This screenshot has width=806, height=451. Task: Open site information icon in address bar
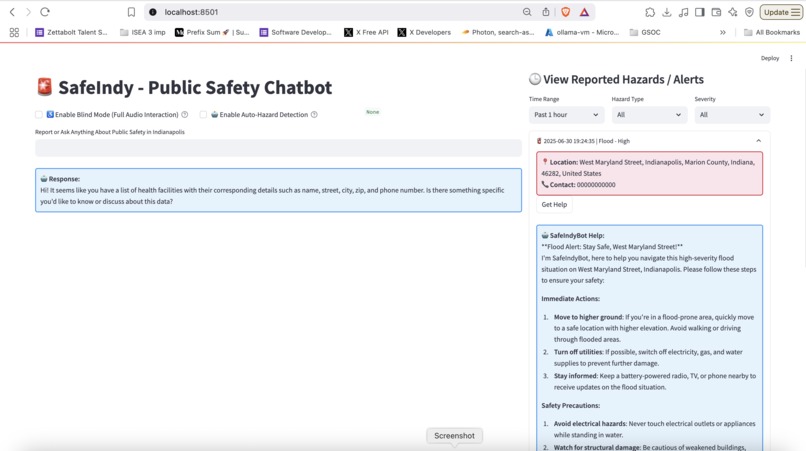(x=153, y=12)
